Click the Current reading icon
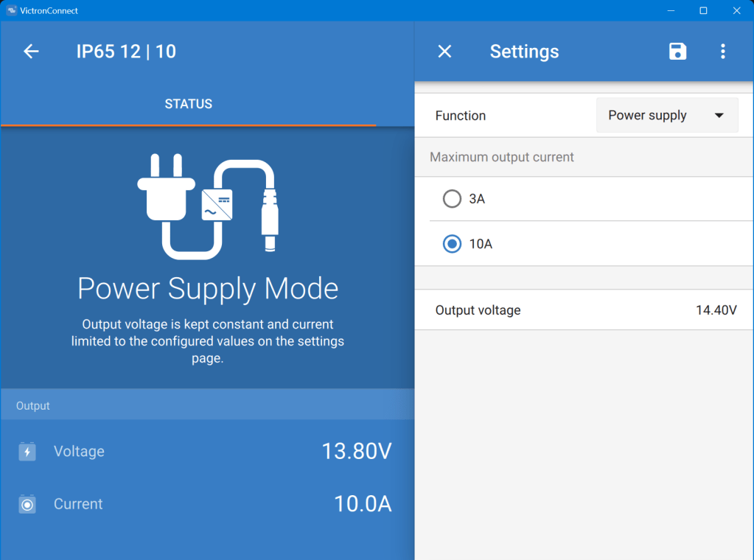This screenshot has height=560, width=754. click(x=27, y=505)
